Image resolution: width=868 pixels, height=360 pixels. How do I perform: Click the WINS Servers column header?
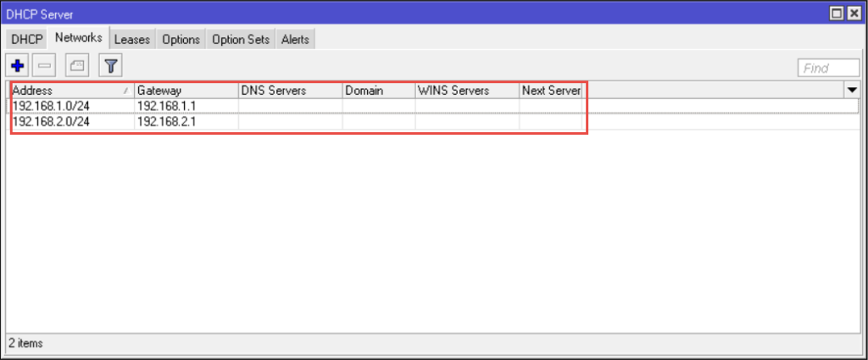click(x=467, y=91)
